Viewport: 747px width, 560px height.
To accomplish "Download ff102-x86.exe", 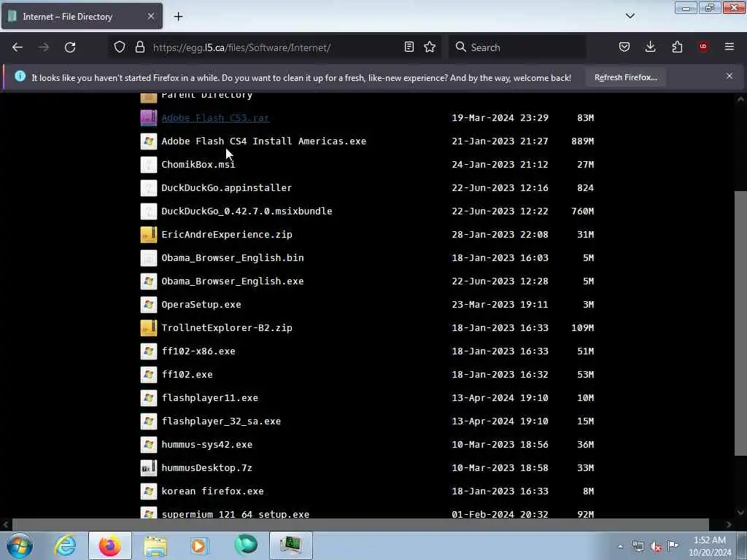I will click(198, 351).
